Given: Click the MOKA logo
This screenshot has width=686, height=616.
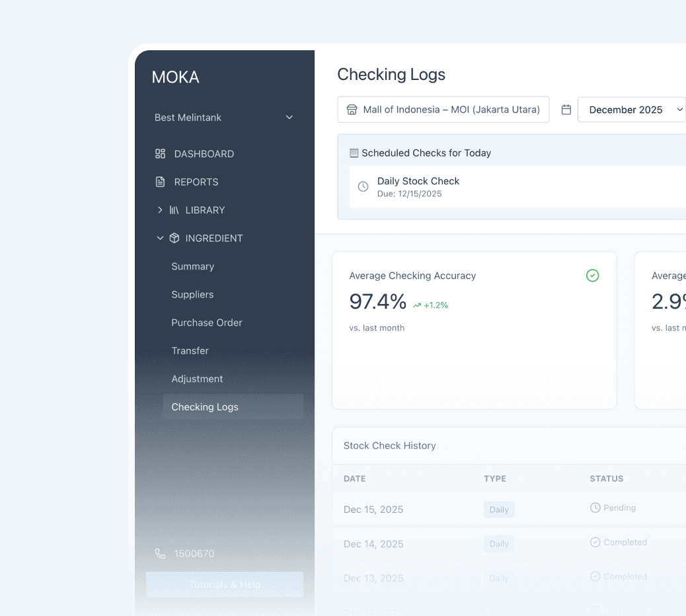Looking at the screenshot, I should 175,77.
